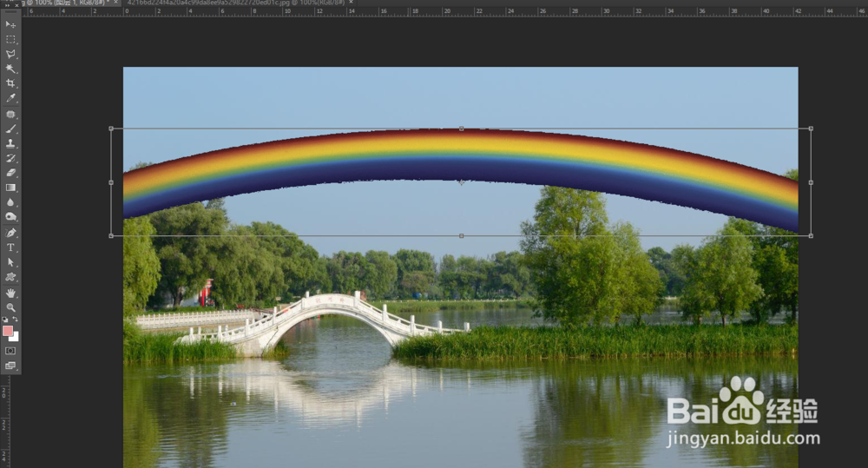The height and width of the screenshot is (468, 868).
Task: Select the Path Selection tool
Action: [x=10, y=262]
